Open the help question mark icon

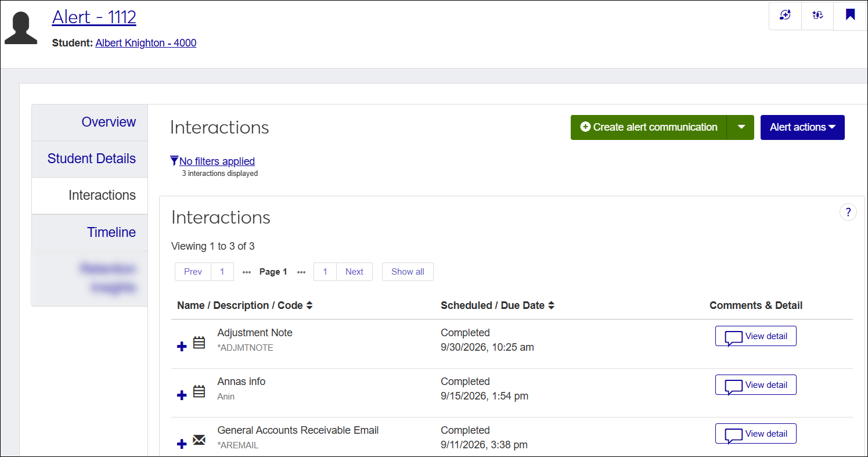[848, 212]
